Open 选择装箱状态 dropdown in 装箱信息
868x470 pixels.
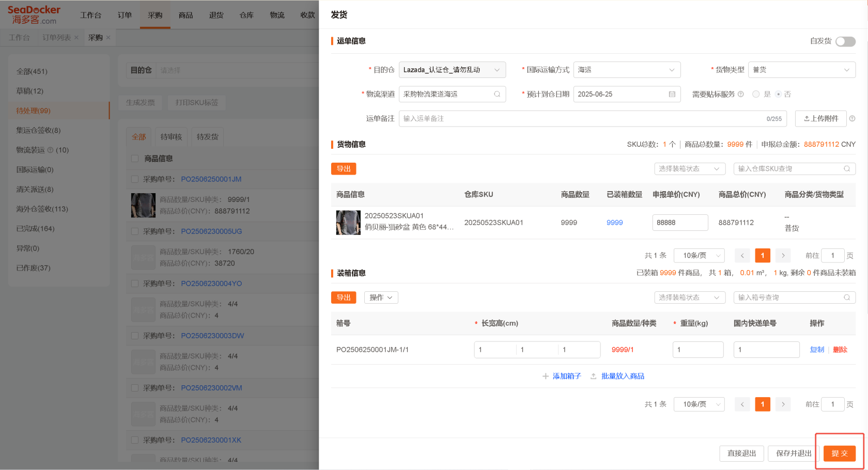[x=689, y=297]
